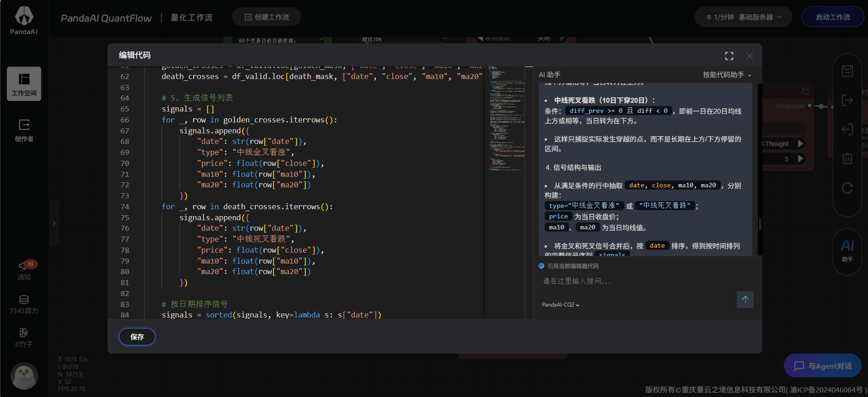The width and height of the screenshot is (868, 397).
Task: Click the 创建工作流 button
Action: tap(267, 17)
